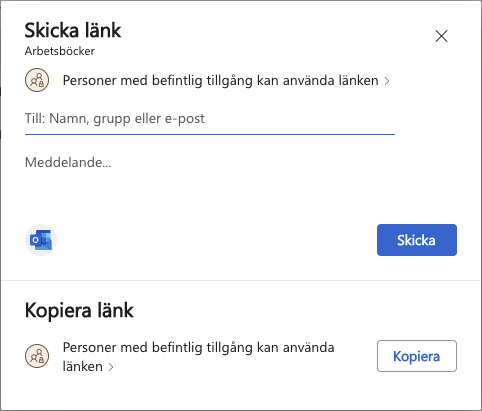Click the blue underline of the recipient field

pos(210,134)
